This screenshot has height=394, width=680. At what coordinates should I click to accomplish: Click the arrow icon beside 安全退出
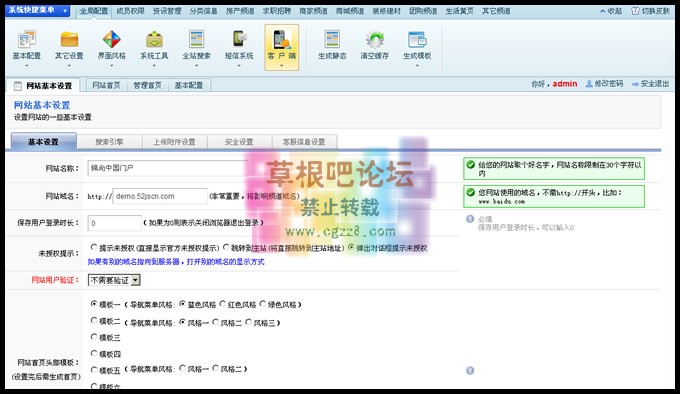click(x=635, y=84)
